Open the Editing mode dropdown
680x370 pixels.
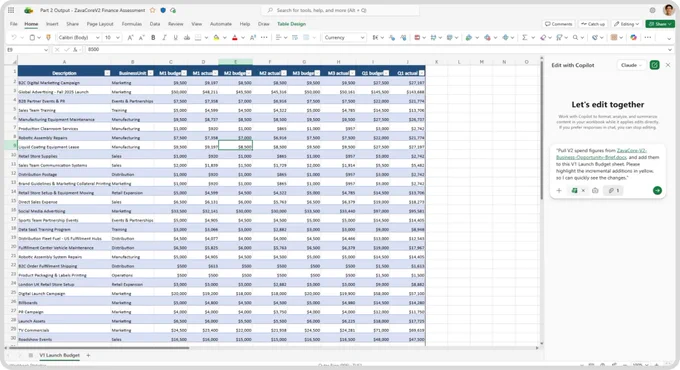coord(626,24)
